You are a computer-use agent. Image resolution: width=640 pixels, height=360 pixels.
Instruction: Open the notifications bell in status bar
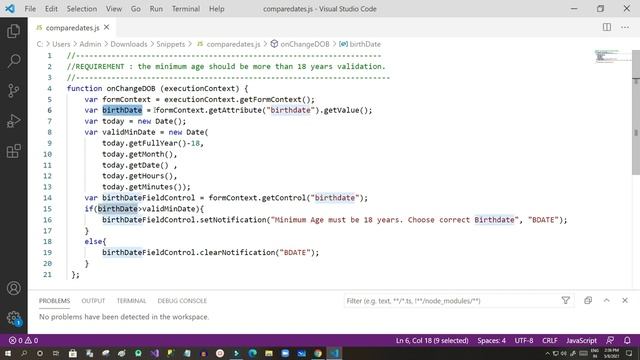627,340
